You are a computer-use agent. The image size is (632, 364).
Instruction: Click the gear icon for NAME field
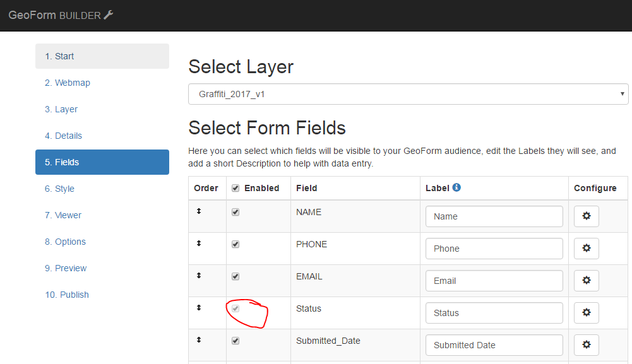point(586,216)
